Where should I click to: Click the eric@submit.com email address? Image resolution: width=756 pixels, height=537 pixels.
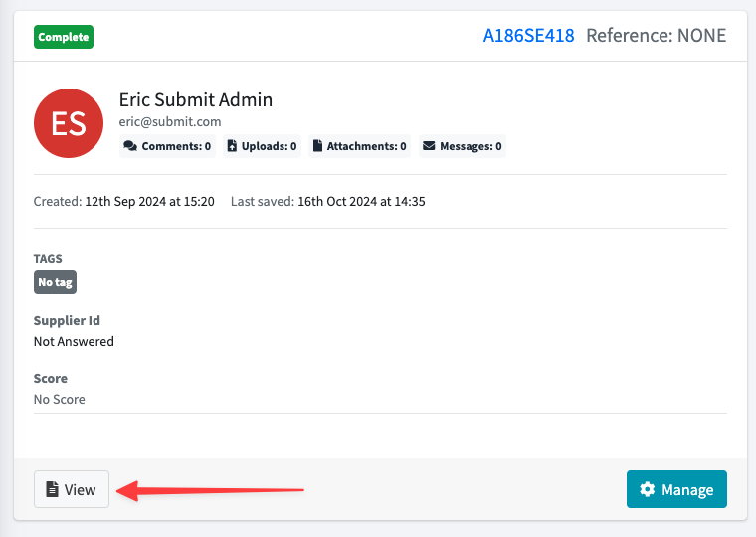click(x=170, y=122)
